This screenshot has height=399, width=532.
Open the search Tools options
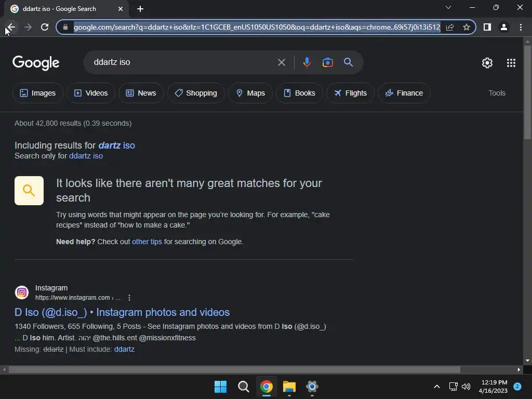pos(497,93)
